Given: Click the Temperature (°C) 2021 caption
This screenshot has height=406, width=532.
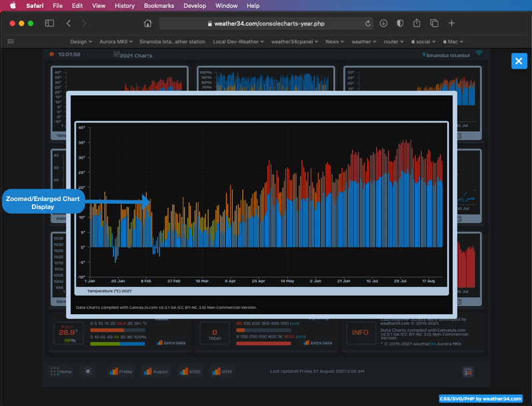Looking at the screenshot, I should click(109, 291).
